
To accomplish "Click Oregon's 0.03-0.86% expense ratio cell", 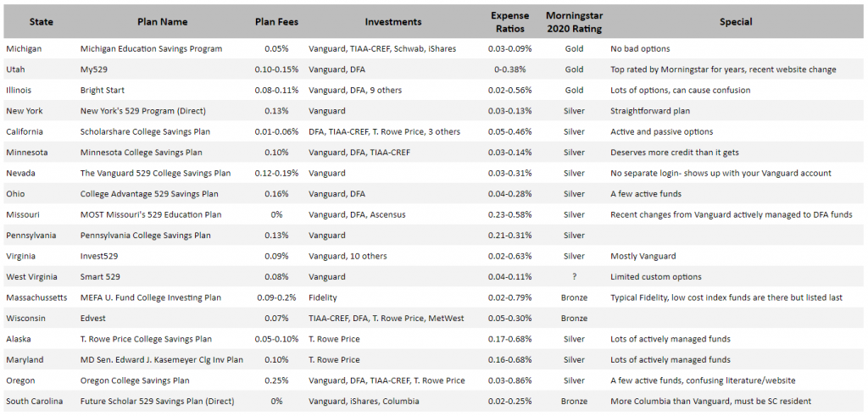I will [509, 380].
